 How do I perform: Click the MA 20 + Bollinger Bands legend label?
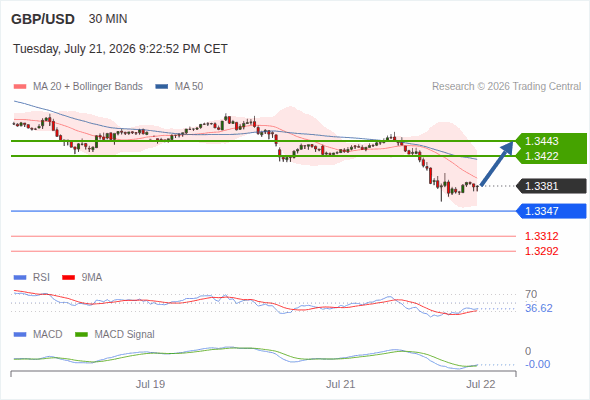88,87
